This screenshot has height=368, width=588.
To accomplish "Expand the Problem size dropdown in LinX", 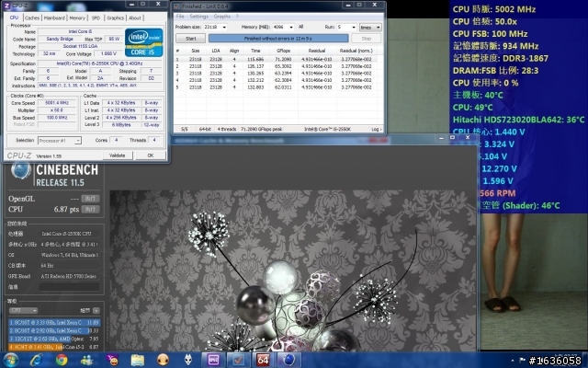I will pos(224,27).
